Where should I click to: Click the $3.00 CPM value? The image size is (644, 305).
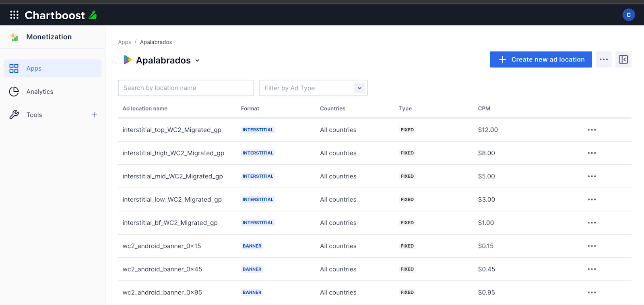coord(487,200)
